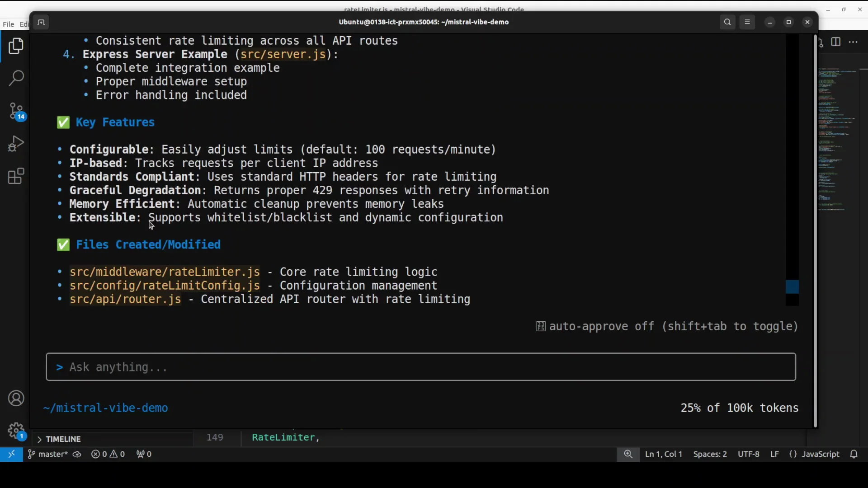This screenshot has height=488, width=868.
Task: Open the Manage gear with 1 notification
Action: (16, 431)
